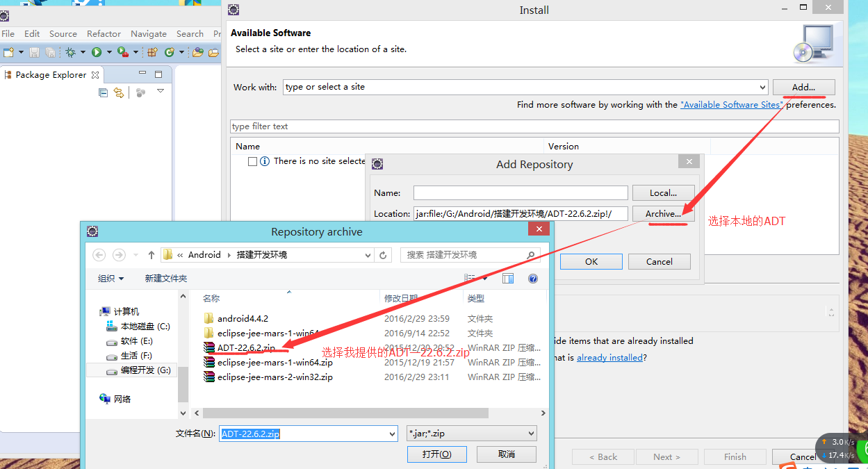
Task: Select 本地磁盘 (C:) drive in navigation pane
Action: click(138, 326)
